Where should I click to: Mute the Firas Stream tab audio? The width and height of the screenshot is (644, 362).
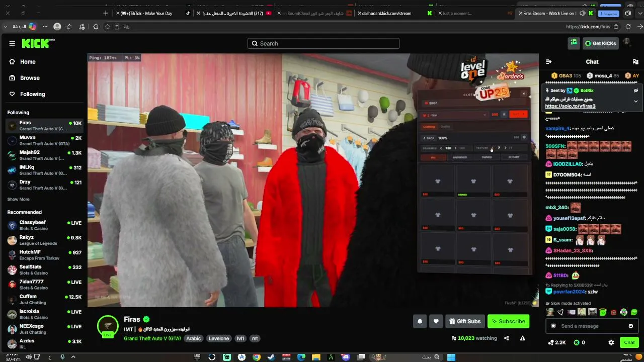(583, 13)
